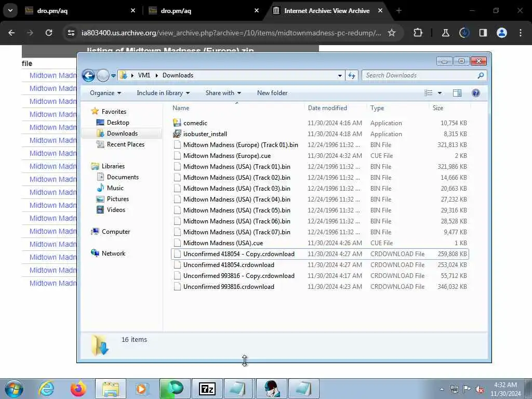Select VM1 in the address breadcrumb
Viewport: 532px width, 399px height.
click(x=144, y=75)
